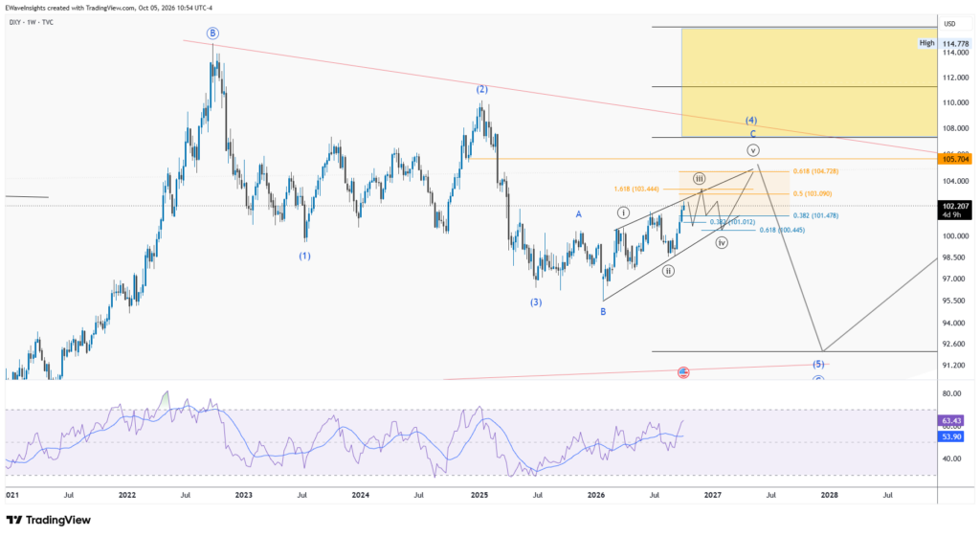Click the 114.000 price axis label

click(x=956, y=53)
